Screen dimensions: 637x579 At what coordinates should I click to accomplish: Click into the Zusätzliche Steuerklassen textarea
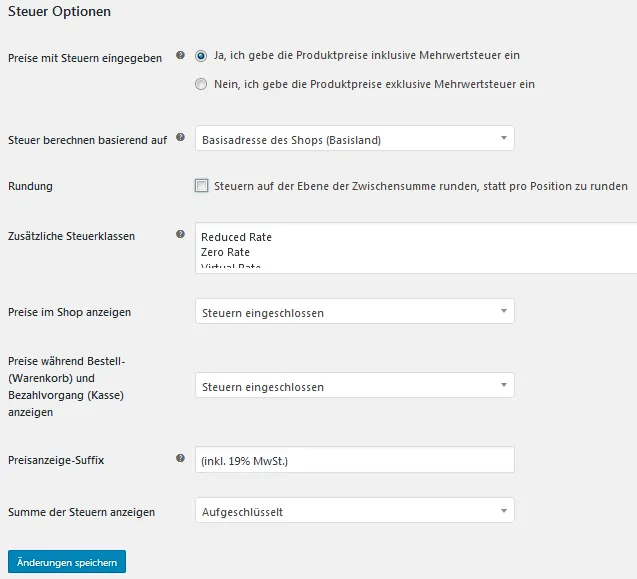point(416,248)
